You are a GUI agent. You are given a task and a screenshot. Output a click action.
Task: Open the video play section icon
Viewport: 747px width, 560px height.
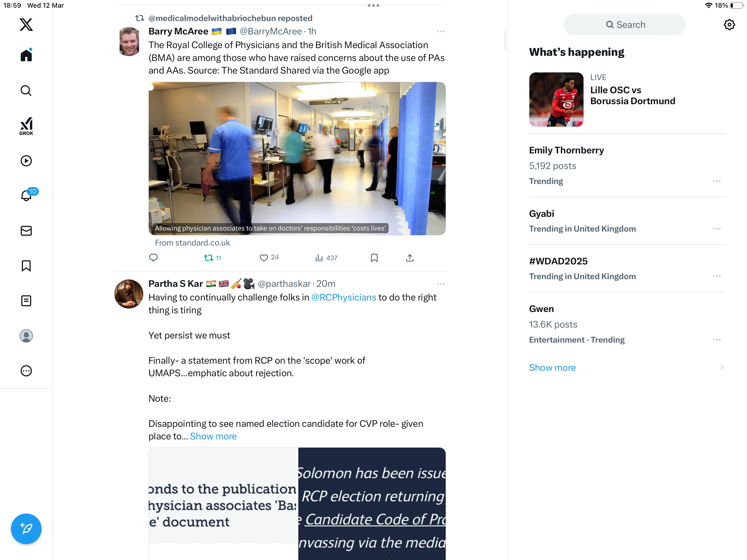pyautogui.click(x=26, y=161)
